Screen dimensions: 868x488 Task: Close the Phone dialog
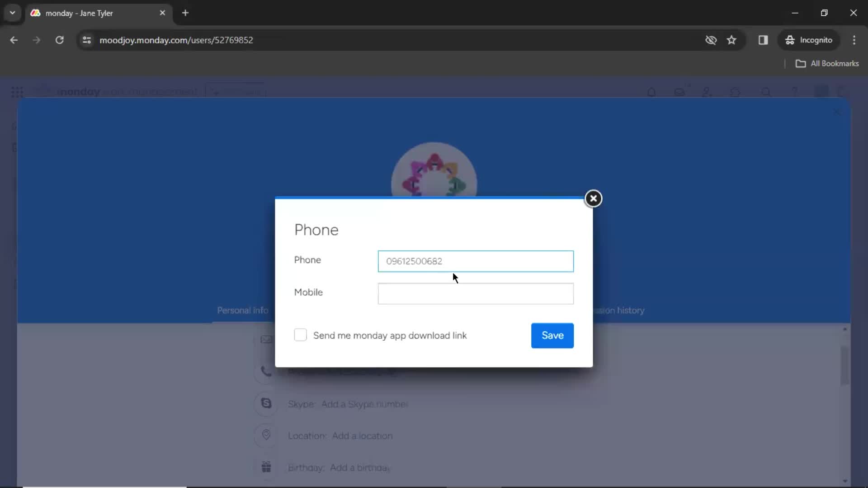(x=594, y=198)
